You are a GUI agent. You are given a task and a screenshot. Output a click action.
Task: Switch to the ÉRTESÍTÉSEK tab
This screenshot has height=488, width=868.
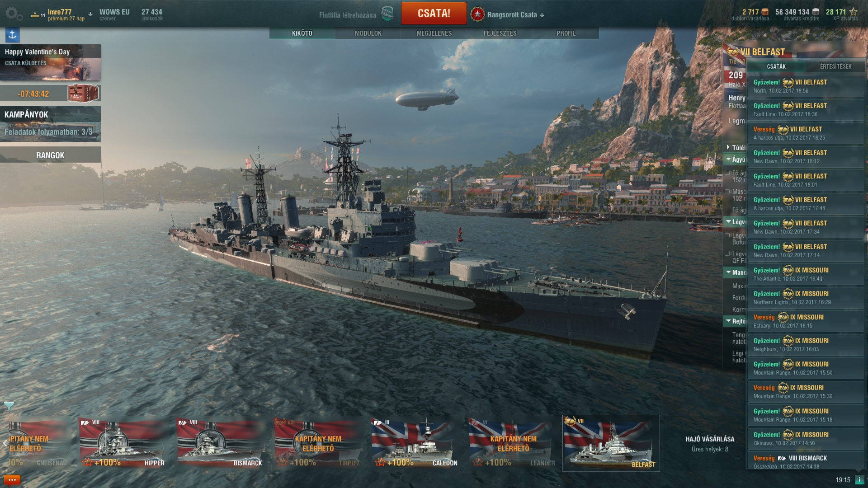pos(835,66)
